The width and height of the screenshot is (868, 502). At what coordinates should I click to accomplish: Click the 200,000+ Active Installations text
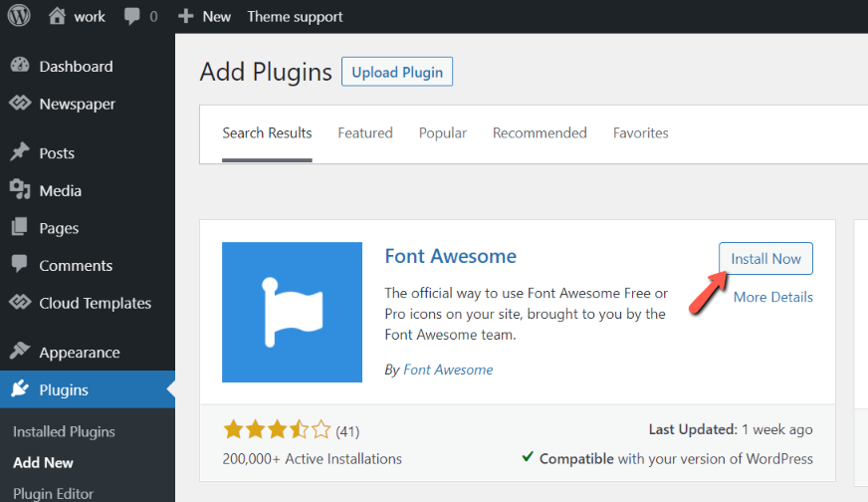pos(313,459)
